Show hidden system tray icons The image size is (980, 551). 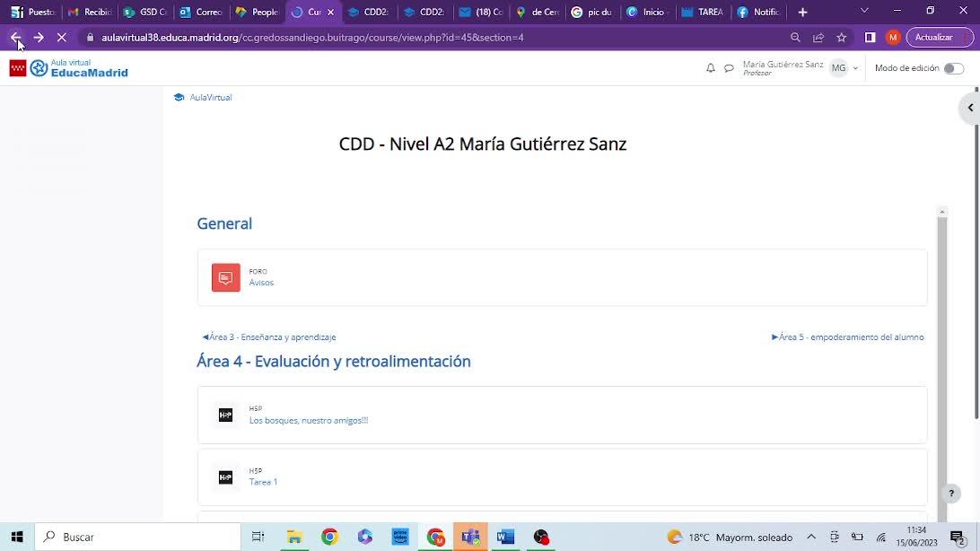pyautogui.click(x=811, y=537)
